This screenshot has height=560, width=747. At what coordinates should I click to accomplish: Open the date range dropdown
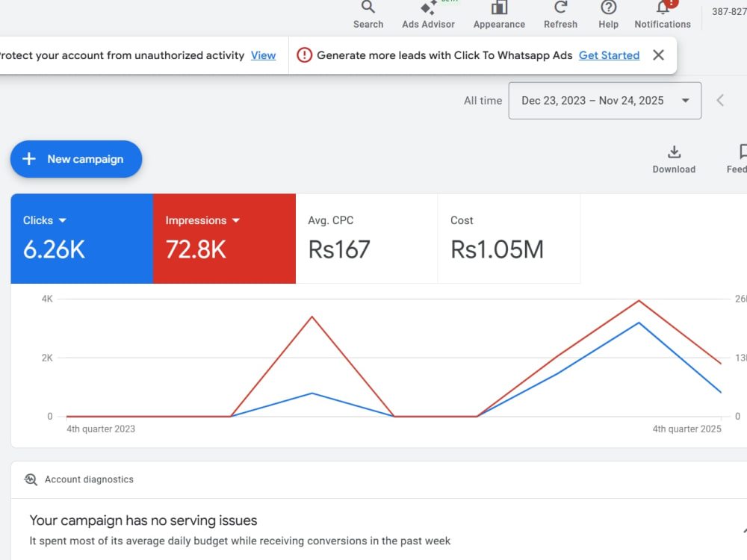604,101
